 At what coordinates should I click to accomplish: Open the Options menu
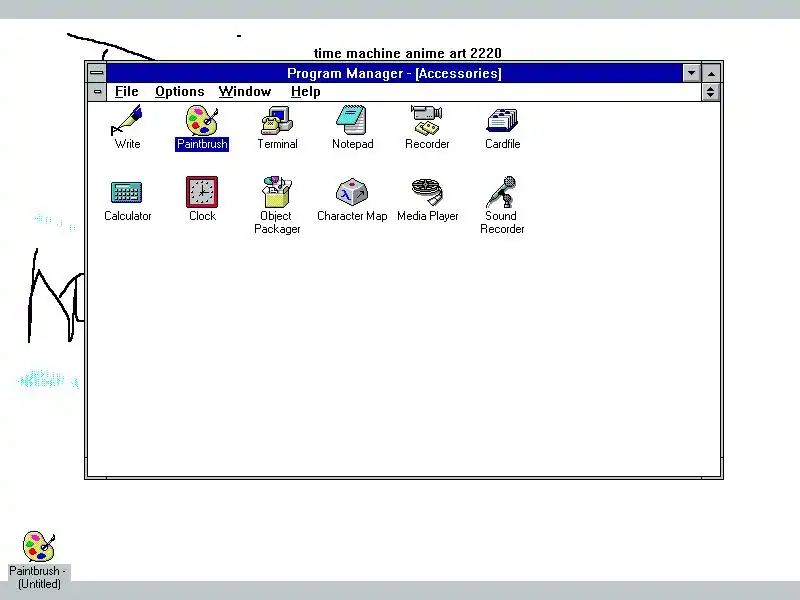pyautogui.click(x=180, y=92)
